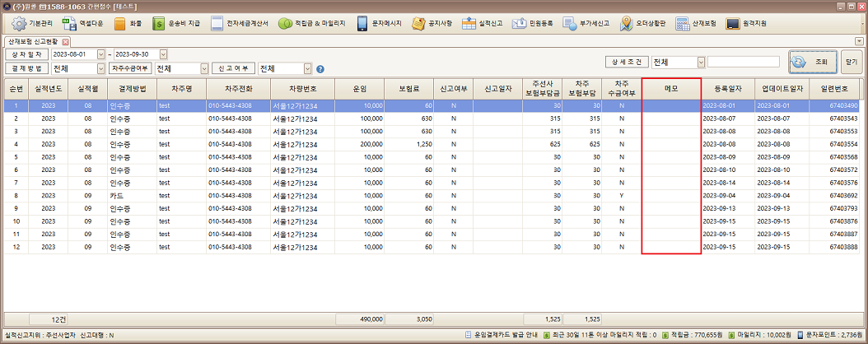Screen dimensions: 868x344
Task: Open the 문자메시지 phone icon
Action: (x=362, y=23)
